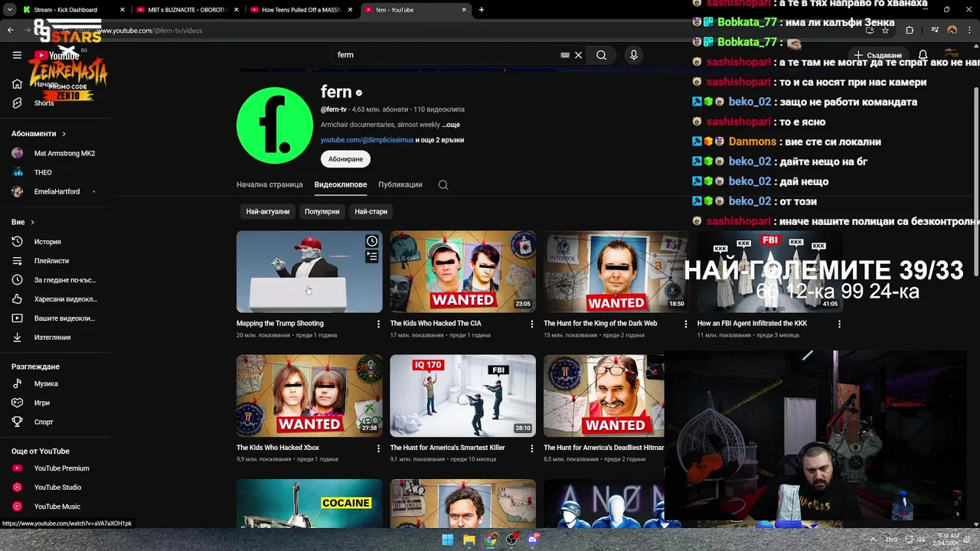Image resolution: width=980 pixels, height=551 pixels.
Task: Open the notifications bell
Action: click(x=923, y=55)
